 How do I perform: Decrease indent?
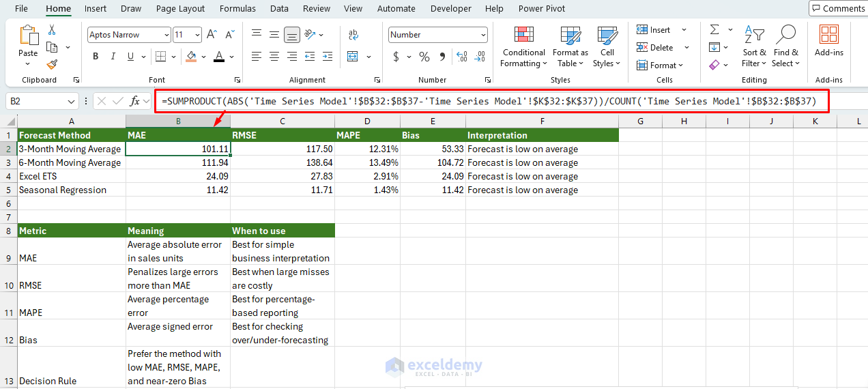pos(310,57)
